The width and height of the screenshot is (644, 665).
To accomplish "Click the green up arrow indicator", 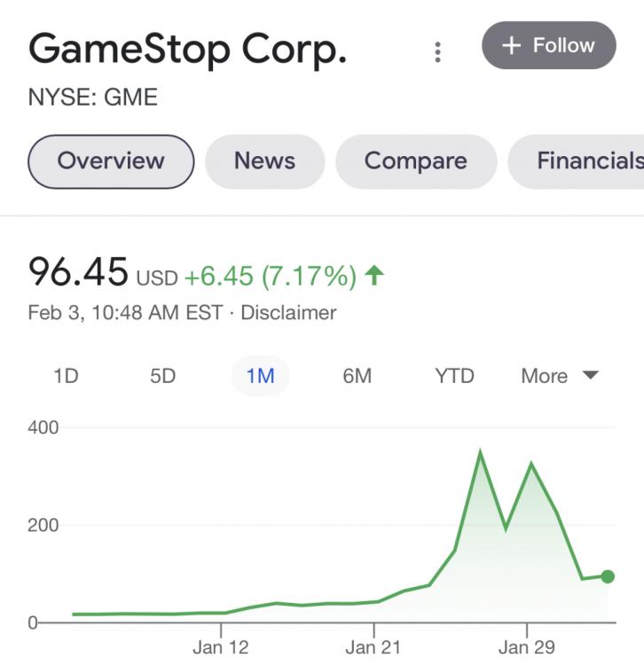I will pyautogui.click(x=375, y=276).
